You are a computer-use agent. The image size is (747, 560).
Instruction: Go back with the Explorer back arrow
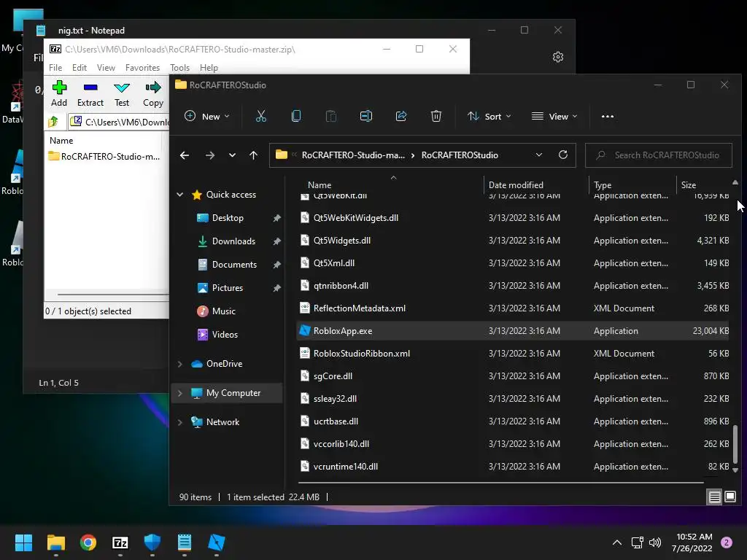coord(185,155)
